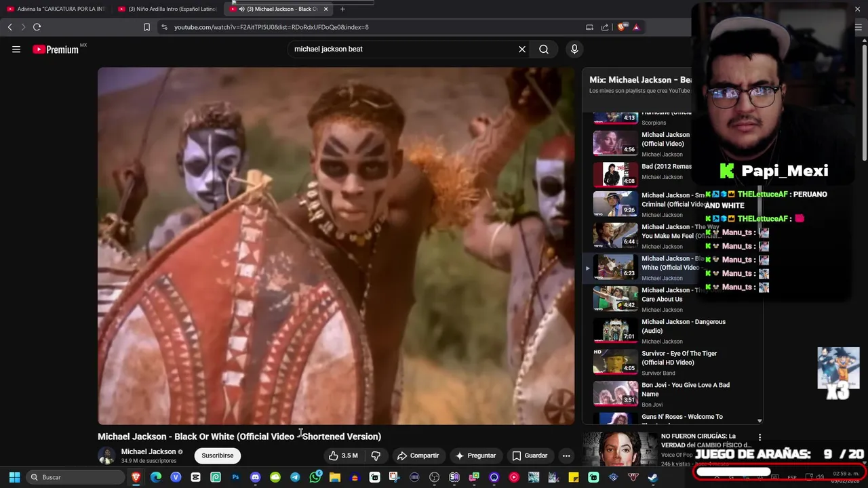Go back with the browser back arrow
This screenshot has height=488, width=868.
[x=9, y=27]
